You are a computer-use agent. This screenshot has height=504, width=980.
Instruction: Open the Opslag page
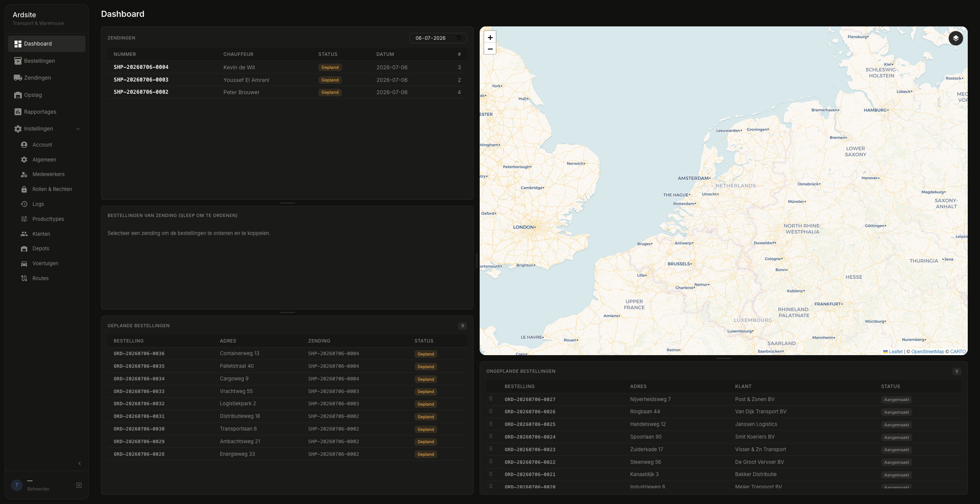[x=46, y=95]
